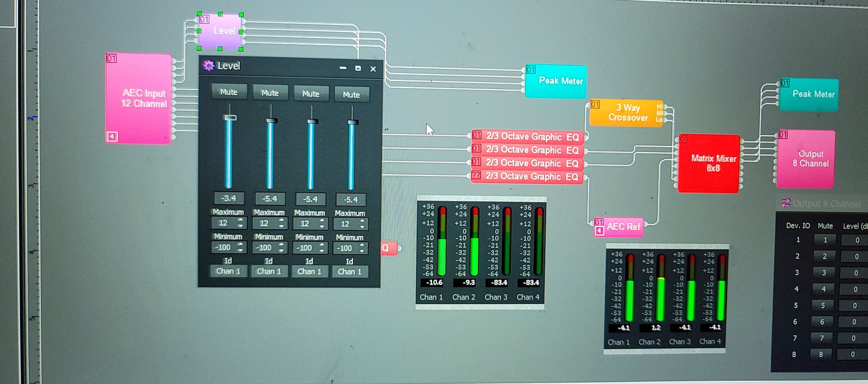Click the Chan 3 label in the input peak meter
The width and height of the screenshot is (868, 384).
[496, 297]
